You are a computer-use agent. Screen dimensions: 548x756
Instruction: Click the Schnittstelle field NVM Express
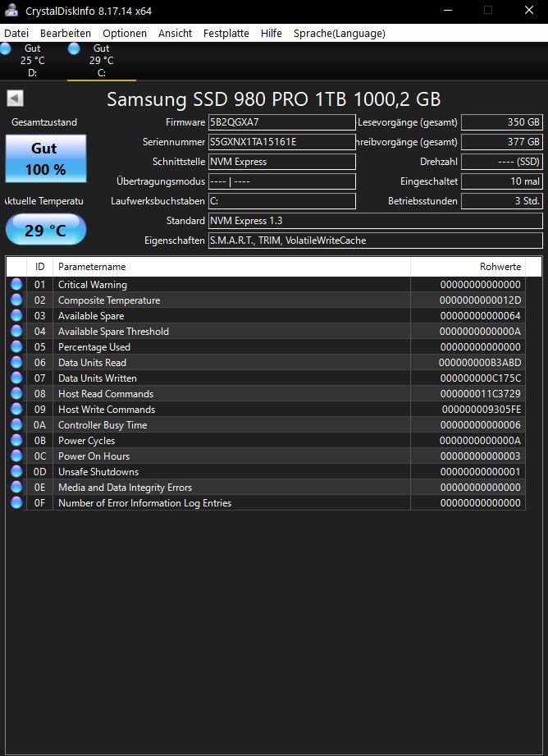(x=282, y=162)
